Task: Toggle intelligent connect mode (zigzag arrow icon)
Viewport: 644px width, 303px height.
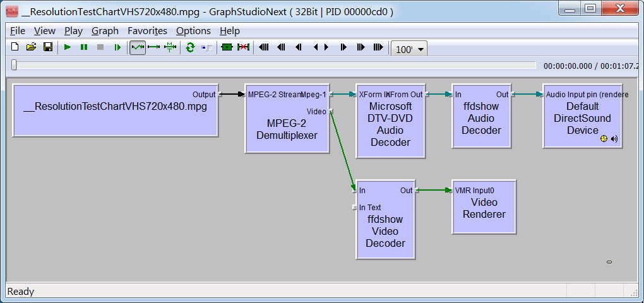Action: (138, 47)
